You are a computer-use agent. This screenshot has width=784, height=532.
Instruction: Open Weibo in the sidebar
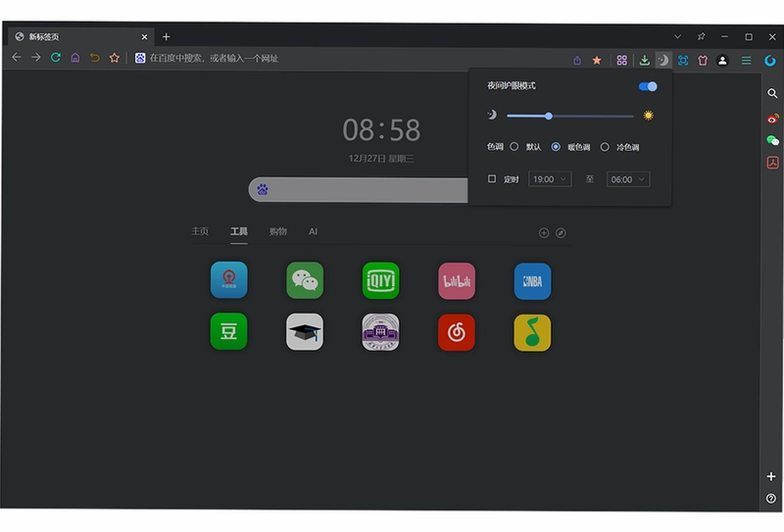(x=772, y=119)
